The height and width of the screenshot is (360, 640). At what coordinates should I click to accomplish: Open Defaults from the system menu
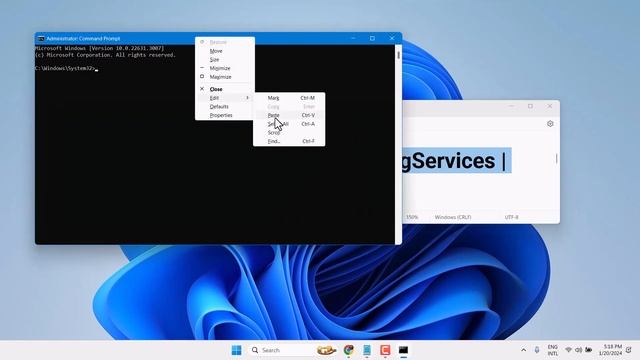pyautogui.click(x=225, y=107)
